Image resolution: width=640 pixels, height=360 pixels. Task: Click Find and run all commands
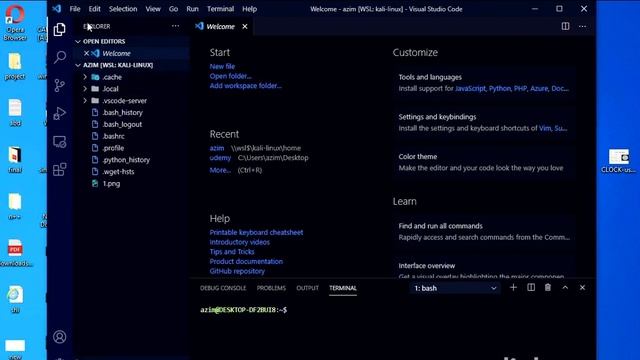(484, 232)
